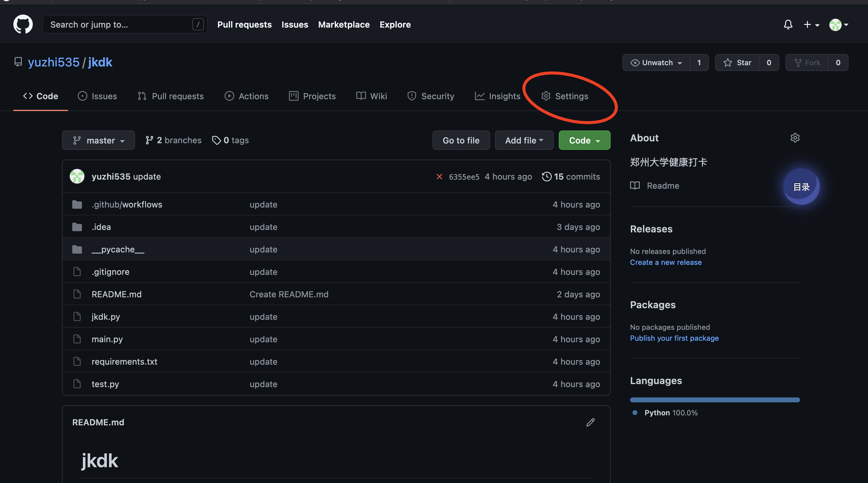This screenshot has width=868, height=483.
Task: Open the __pycache__ folder
Action: click(118, 249)
